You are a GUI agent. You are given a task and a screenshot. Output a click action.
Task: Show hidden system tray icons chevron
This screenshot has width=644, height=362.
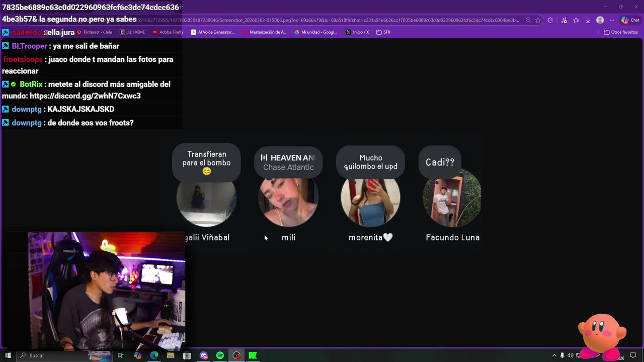tap(554, 355)
